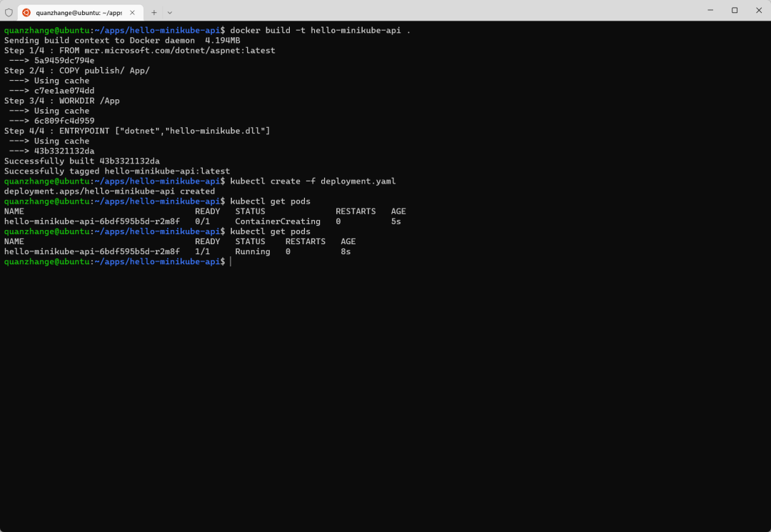Click the text 'docker build -t hello-minikube-api .'
Image resolution: width=771 pixels, height=532 pixels.
click(x=320, y=31)
